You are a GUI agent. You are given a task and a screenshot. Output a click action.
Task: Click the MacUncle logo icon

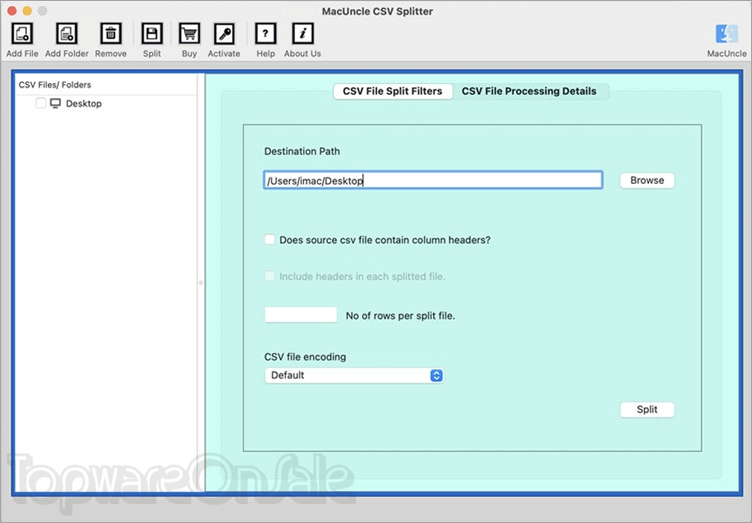pos(727,34)
